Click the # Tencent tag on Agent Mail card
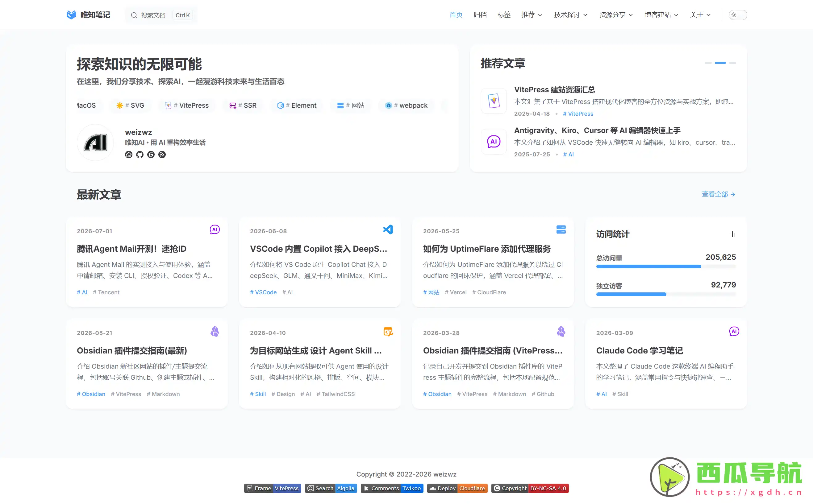The image size is (813, 504). (x=106, y=292)
